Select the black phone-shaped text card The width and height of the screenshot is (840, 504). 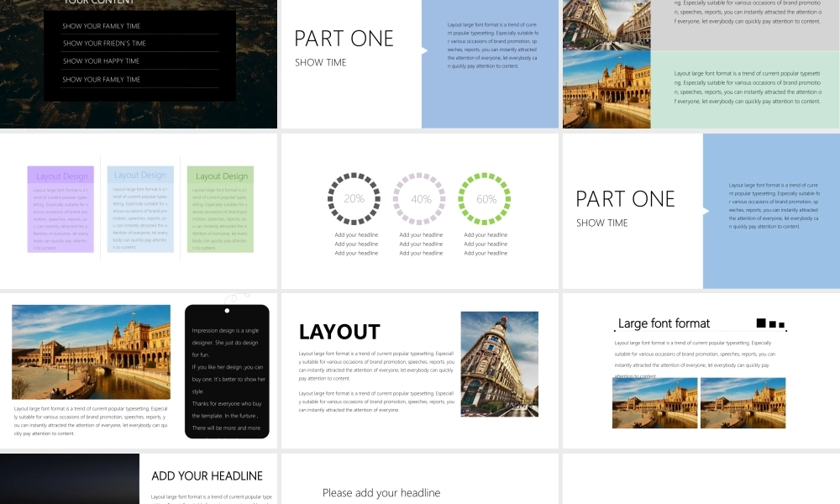tap(227, 370)
